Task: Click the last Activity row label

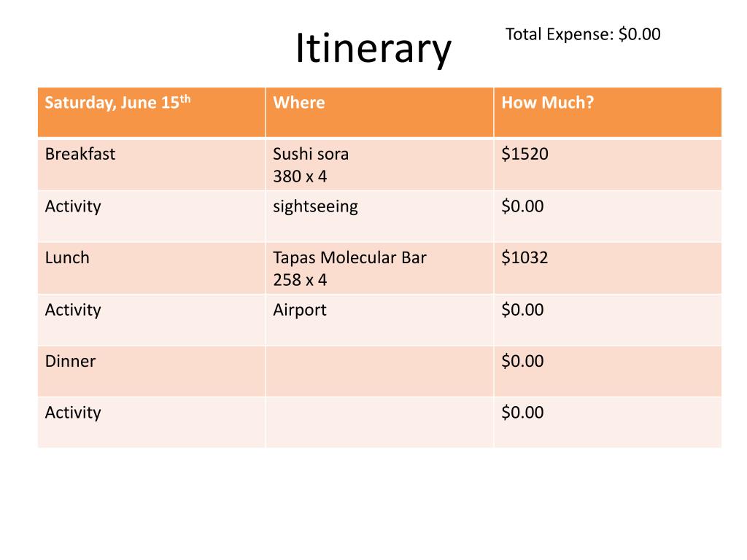Action: pos(152,423)
